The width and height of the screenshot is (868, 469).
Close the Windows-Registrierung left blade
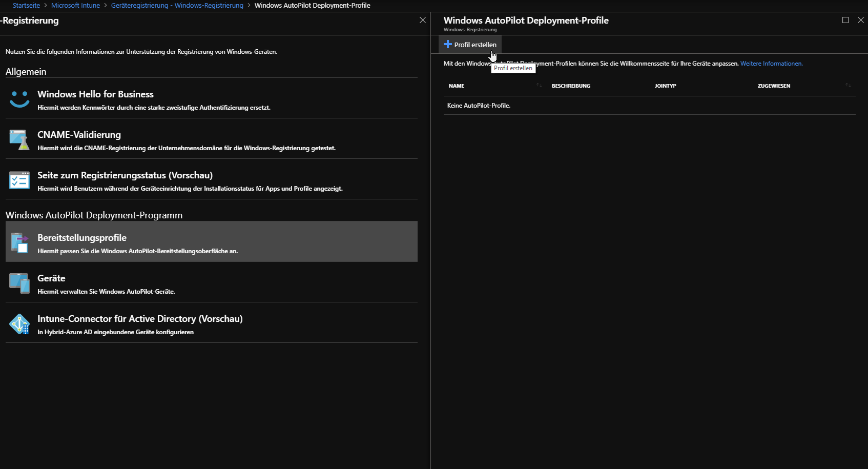pos(423,20)
